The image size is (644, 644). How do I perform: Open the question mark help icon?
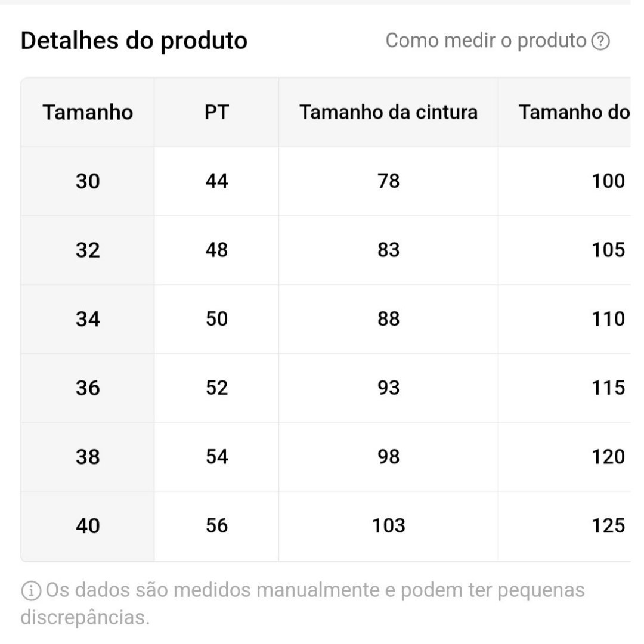click(600, 41)
